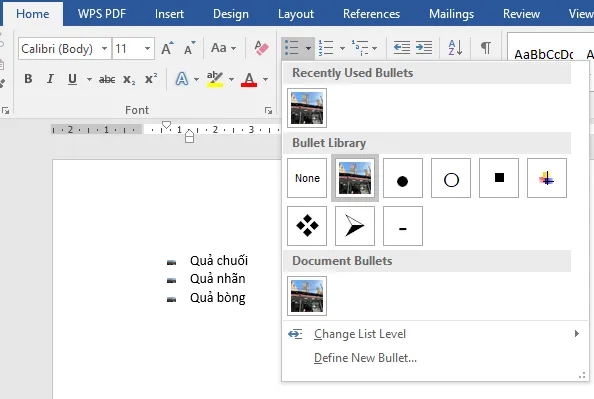
Task: Click the first line indent ruler marker
Action: click(166, 125)
